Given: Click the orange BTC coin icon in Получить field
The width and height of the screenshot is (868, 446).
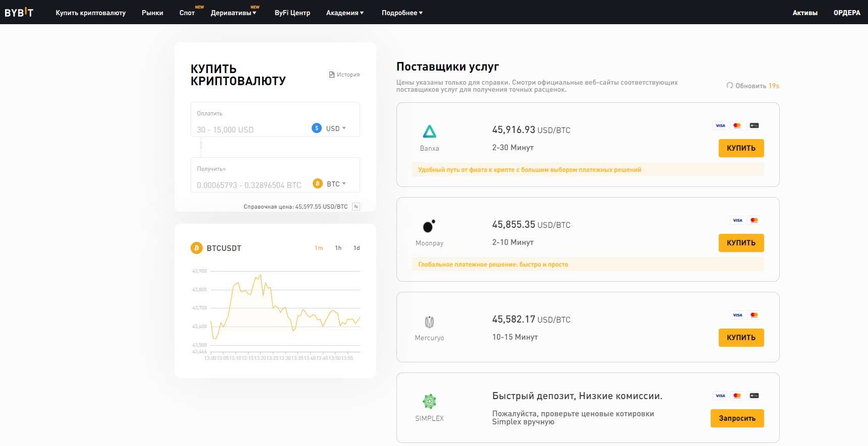Looking at the screenshot, I should click(318, 183).
